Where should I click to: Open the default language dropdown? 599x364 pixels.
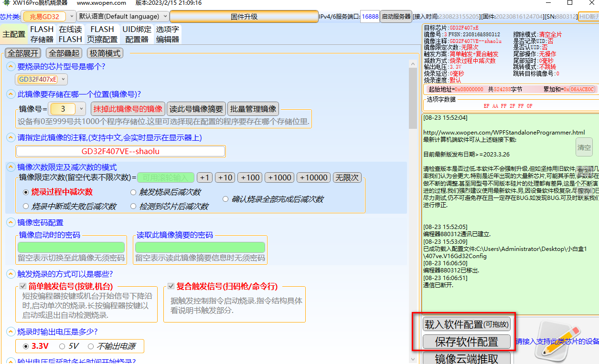pyautogui.click(x=122, y=17)
